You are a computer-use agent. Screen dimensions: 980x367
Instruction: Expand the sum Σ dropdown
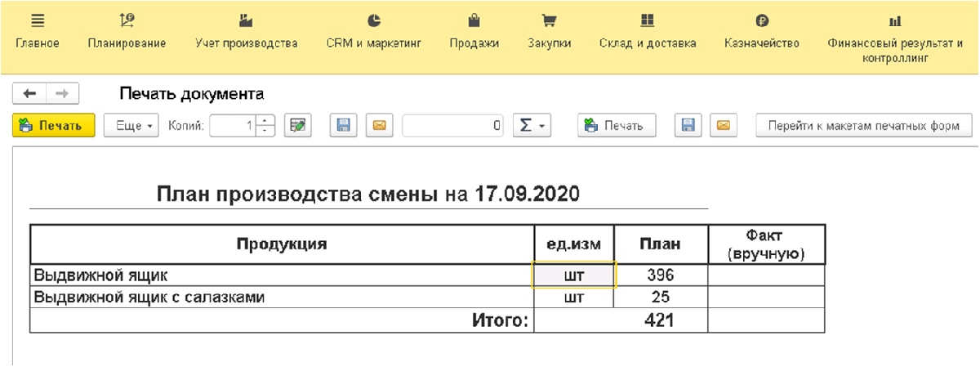[x=532, y=126]
